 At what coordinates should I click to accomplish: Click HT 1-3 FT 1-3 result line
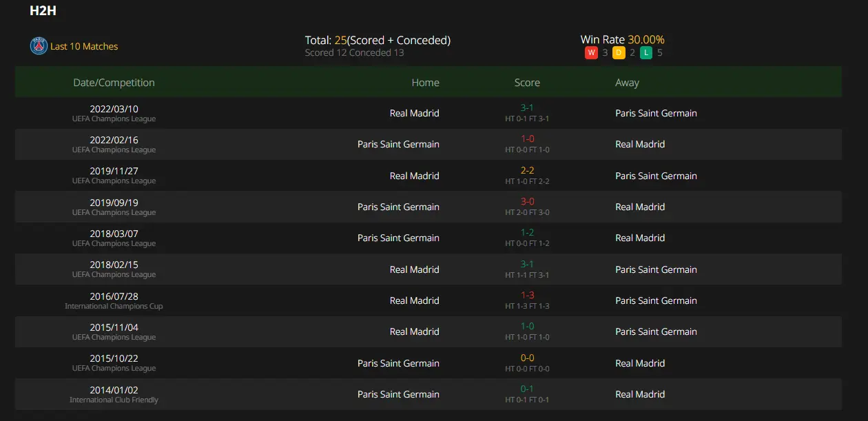(x=527, y=306)
